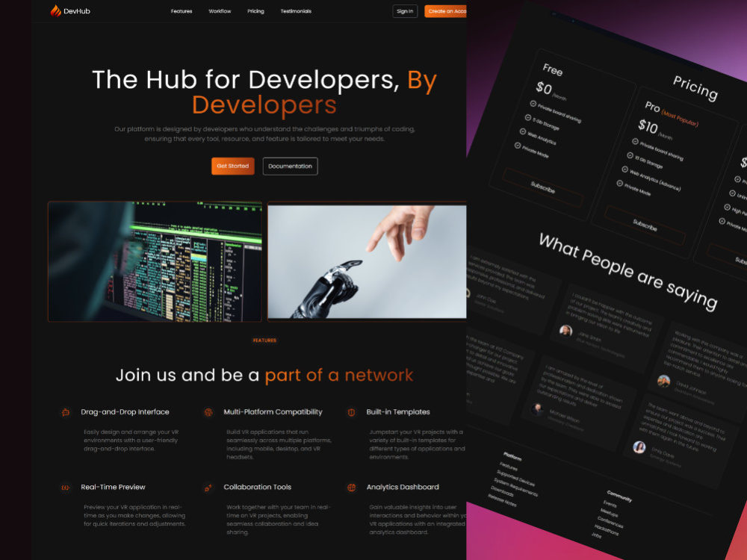Click David Johnson's testimonial avatar
The height and width of the screenshot is (560, 747).
pos(663,381)
